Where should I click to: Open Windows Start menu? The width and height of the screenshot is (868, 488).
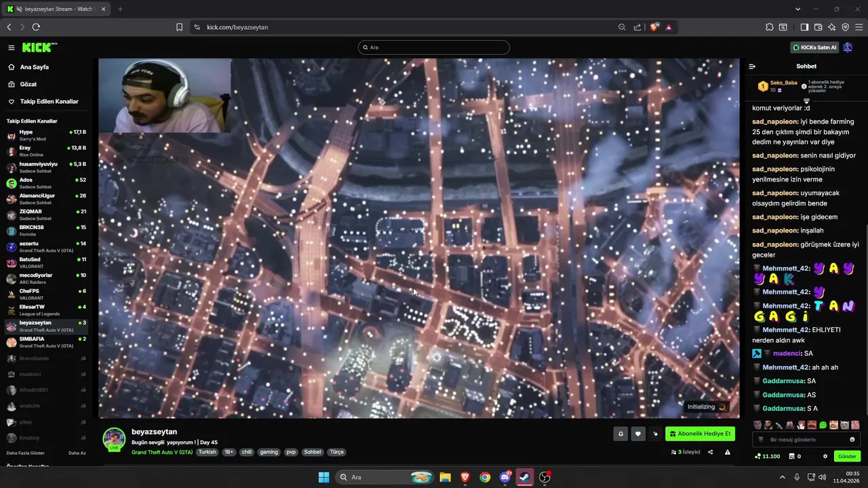tap(323, 477)
